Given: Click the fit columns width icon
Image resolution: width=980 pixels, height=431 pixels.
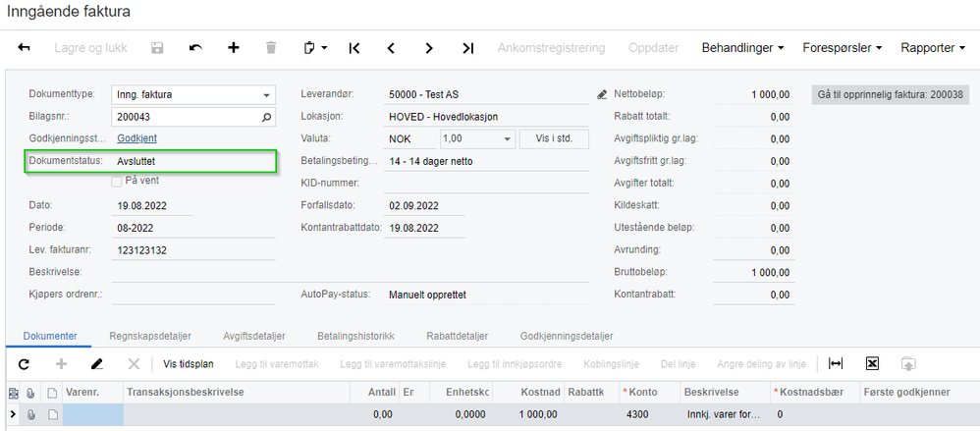Looking at the screenshot, I should tap(835, 363).
